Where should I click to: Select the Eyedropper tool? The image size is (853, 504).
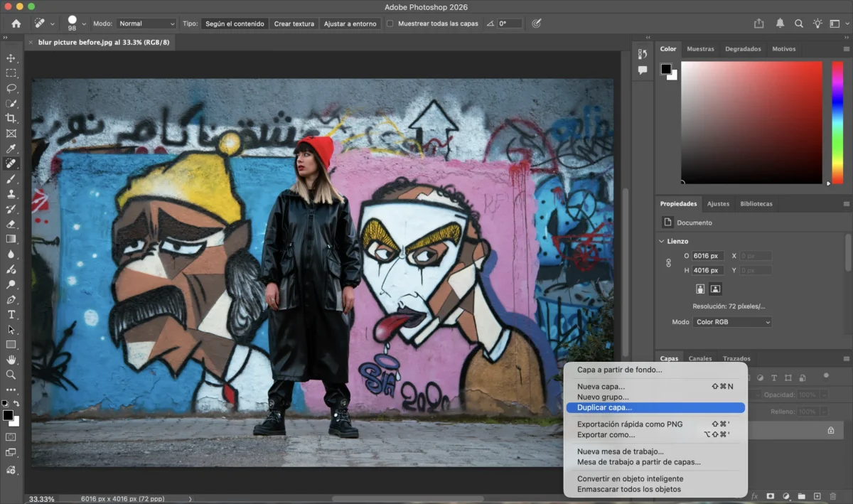click(11, 148)
